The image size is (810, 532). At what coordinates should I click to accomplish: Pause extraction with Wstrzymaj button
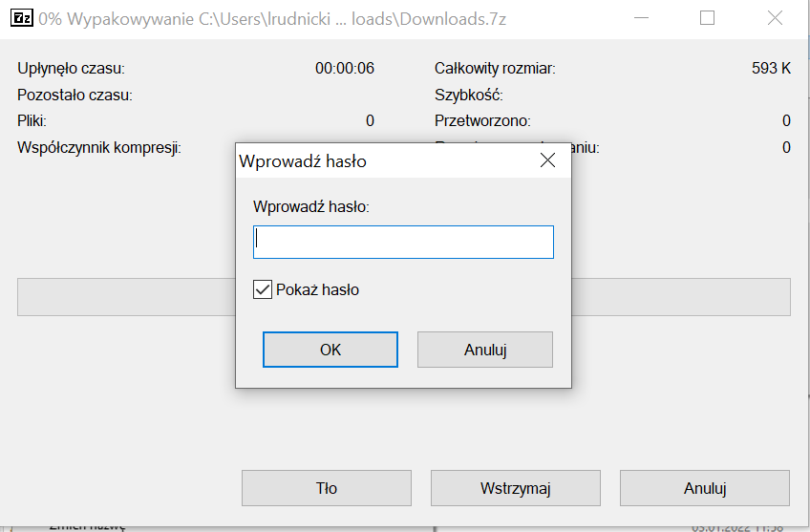[516, 488]
